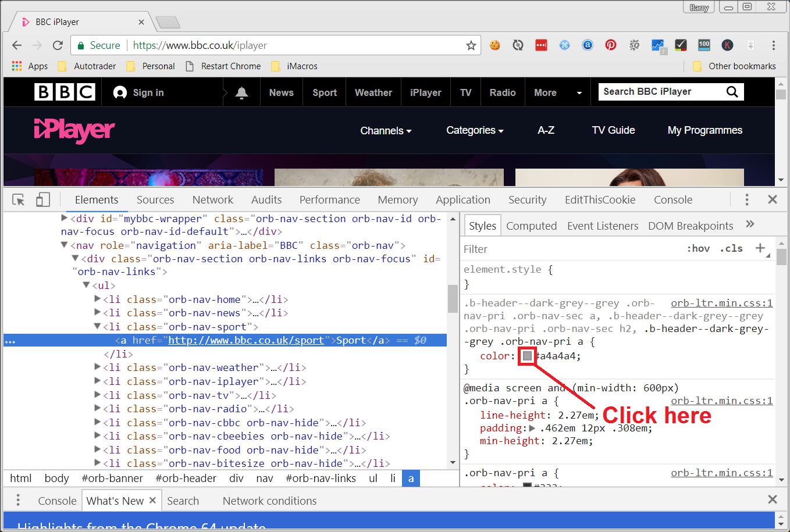
Task: Click the Search BBC iPlayer input
Action: pos(661,91)
